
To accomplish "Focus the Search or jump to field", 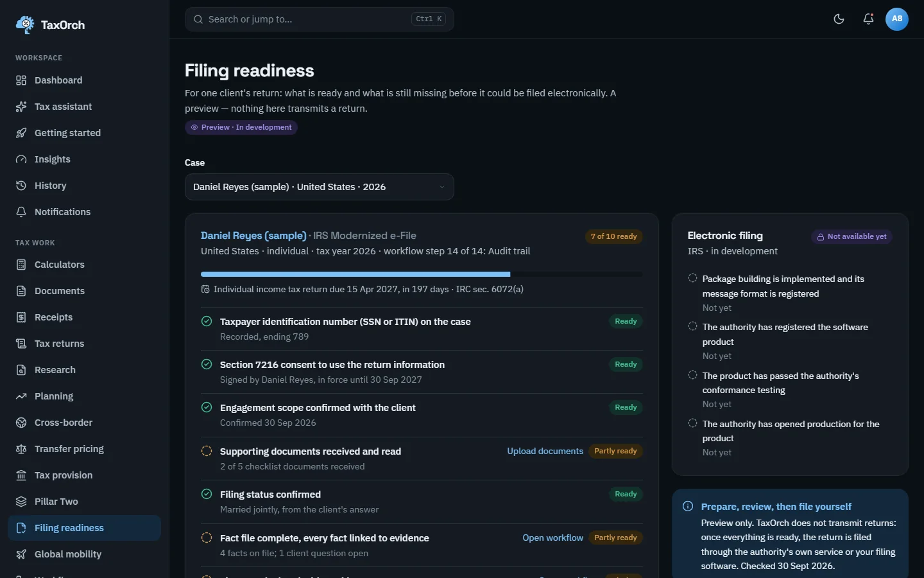I will pyautogui.click(x=320, y=19).
